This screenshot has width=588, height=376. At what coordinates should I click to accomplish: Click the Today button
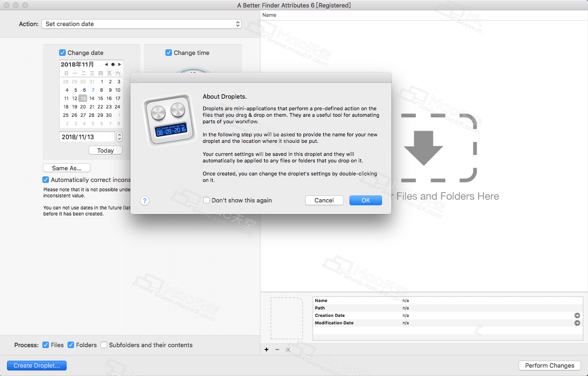105,150
